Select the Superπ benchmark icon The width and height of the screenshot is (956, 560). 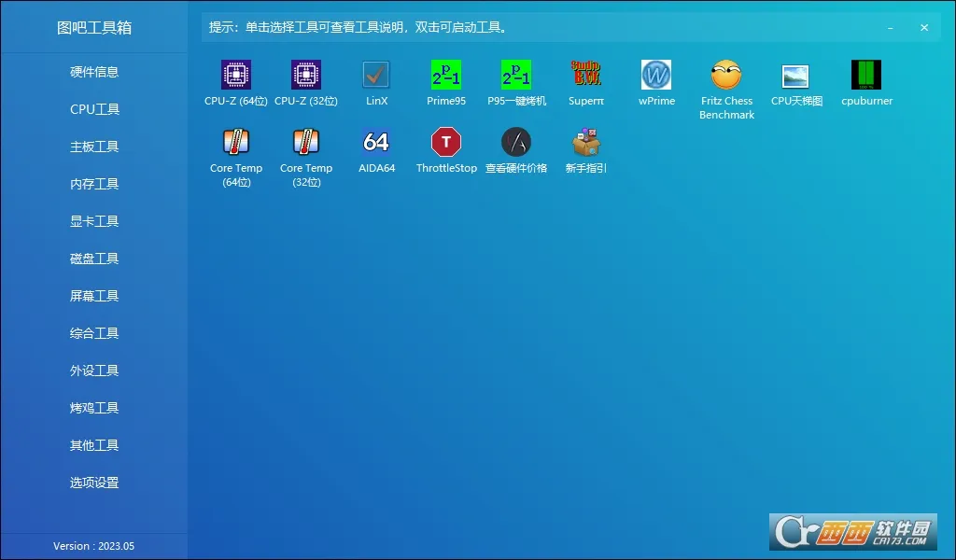[586, 75]
